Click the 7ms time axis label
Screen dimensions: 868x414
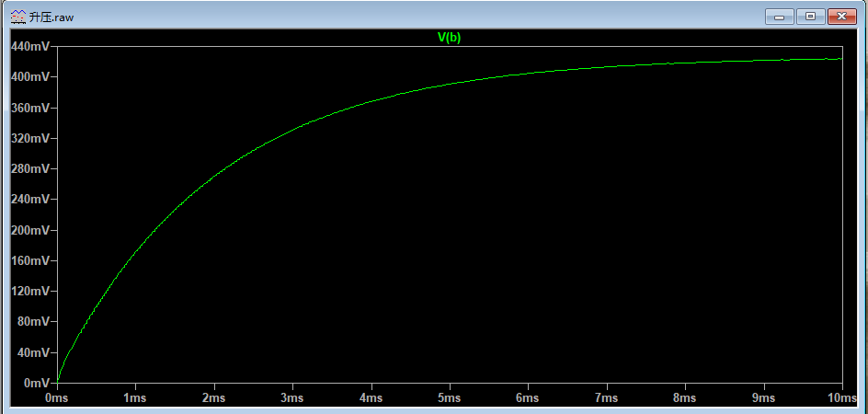tap(607, 398)
